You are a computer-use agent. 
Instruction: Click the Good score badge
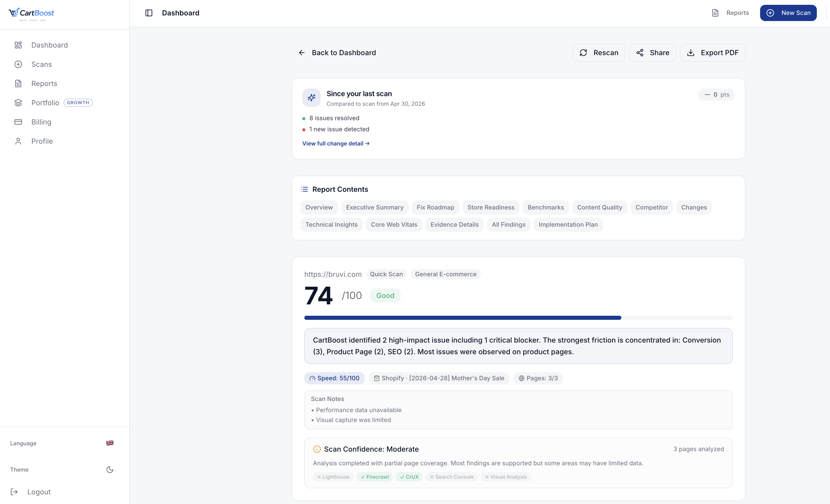point(385,296)
